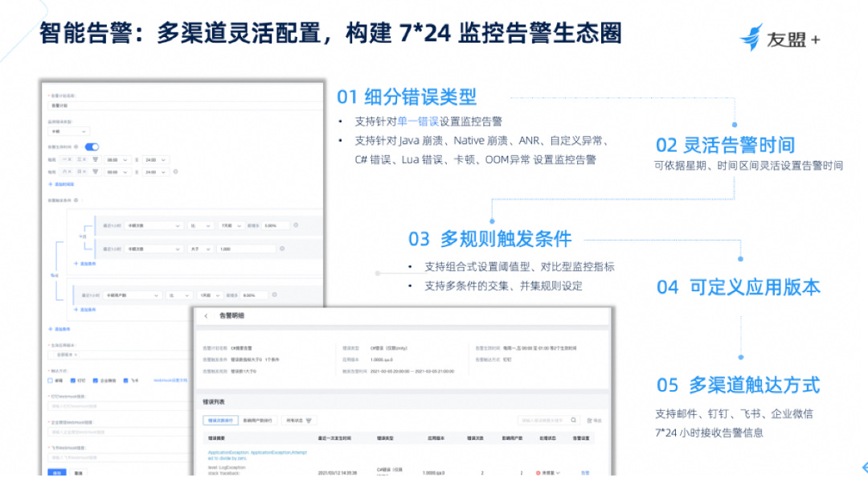Image resolution: width=868 pixels, height=477 pixels.
Task: Click the info icon beside 告警触发条件 label
Action: tap(76, 200)
